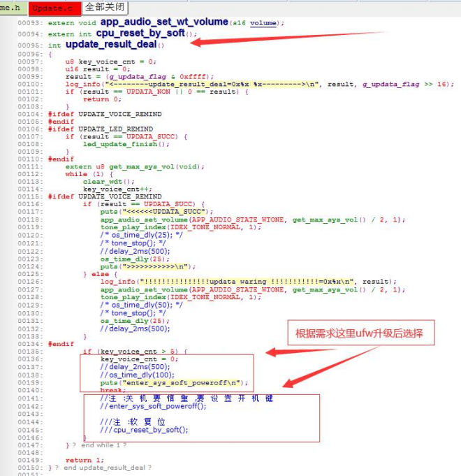Click the commented '// delay_2ms(500);' on line 00122
461x476 pixels.
pyautogui.click(x=135, y=252)
